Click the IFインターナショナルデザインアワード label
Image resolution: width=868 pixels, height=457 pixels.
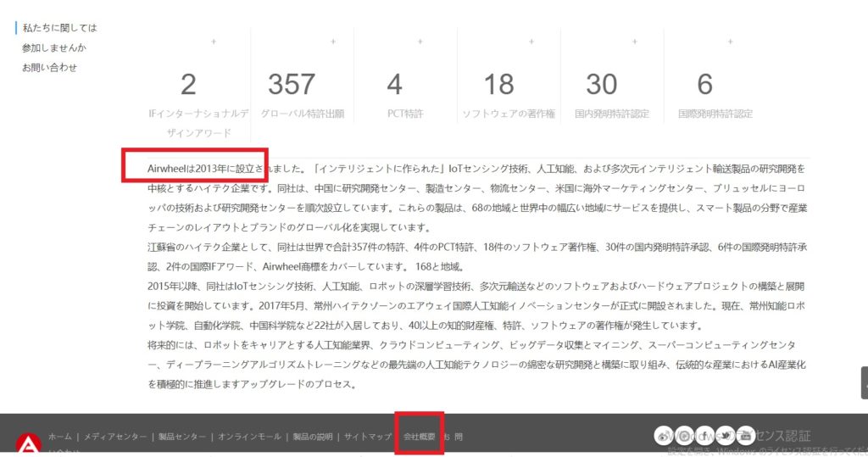pyautogui.click(x=198, y=123)
